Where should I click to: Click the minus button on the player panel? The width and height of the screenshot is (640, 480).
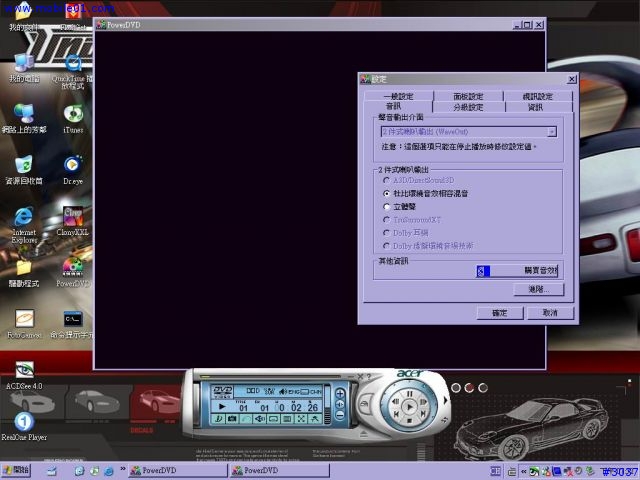coord(340,415)
